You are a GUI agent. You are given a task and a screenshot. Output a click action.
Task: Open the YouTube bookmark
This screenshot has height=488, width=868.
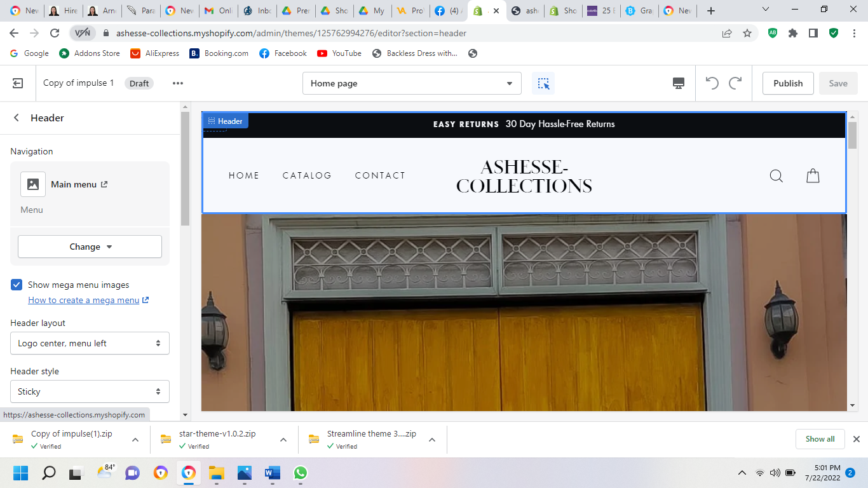click(x=339, y=53)
